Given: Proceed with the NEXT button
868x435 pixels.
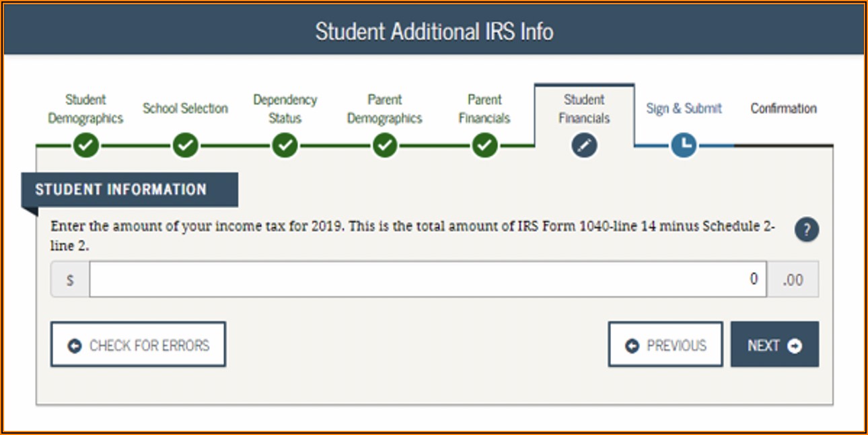Looking at the screenshot, I should pyautogui.click(x=774, y=345).
